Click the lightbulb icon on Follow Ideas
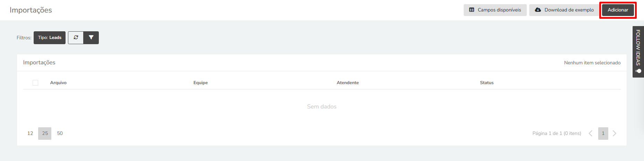Viewport: 644px width, 161px height. coord(638,71)
